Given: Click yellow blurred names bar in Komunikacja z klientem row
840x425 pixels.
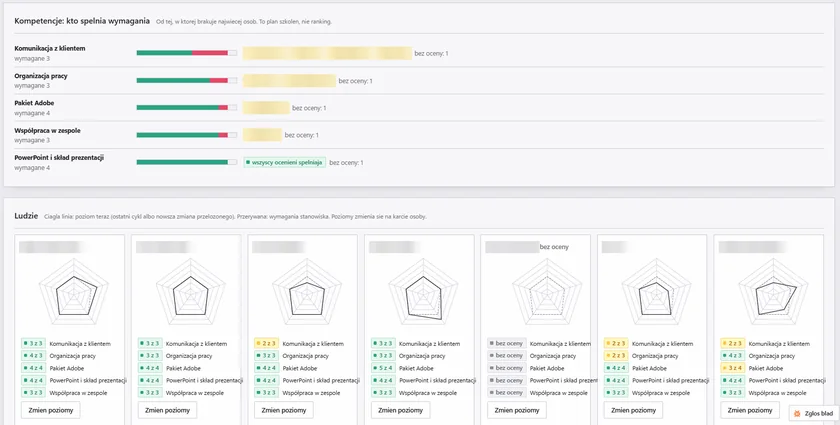Looking at the screenshot, I should pos(327,53).
